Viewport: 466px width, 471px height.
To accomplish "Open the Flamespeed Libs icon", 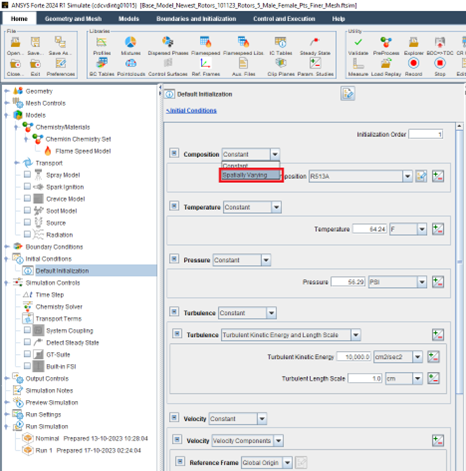I will [x=243, y=43].
